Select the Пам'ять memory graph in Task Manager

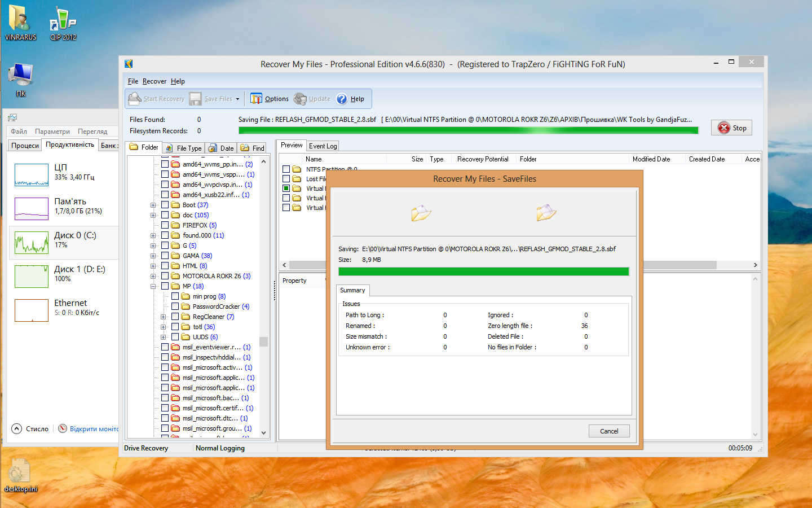pos(32,209)
